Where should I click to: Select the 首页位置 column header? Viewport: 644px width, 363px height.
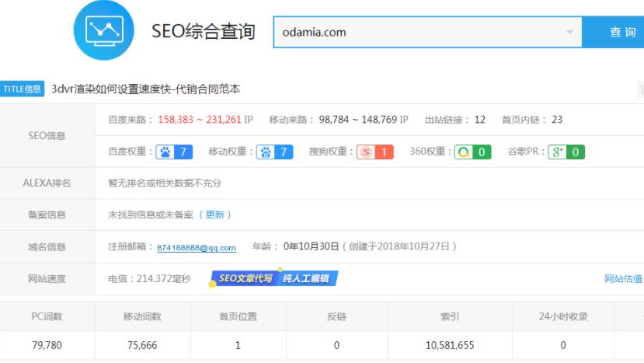click(238, 316)
